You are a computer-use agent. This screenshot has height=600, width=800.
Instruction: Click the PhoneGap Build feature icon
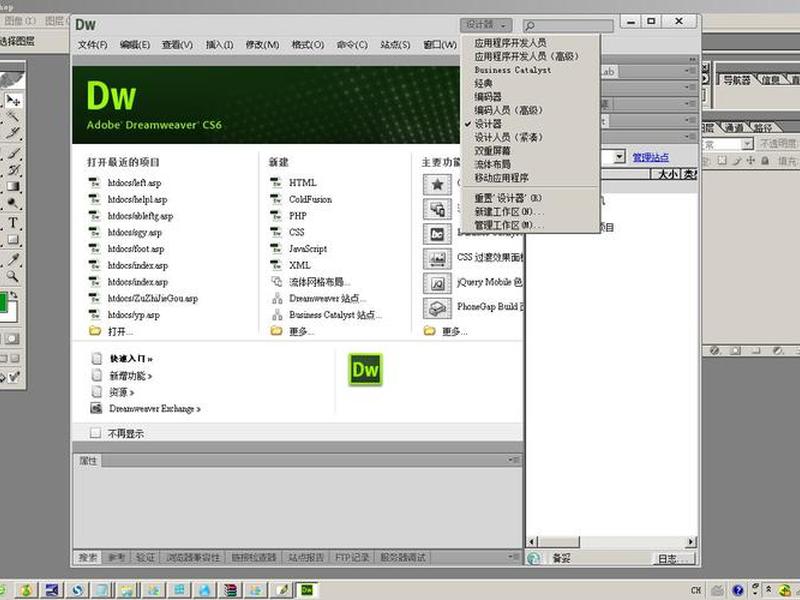(437, 308)
